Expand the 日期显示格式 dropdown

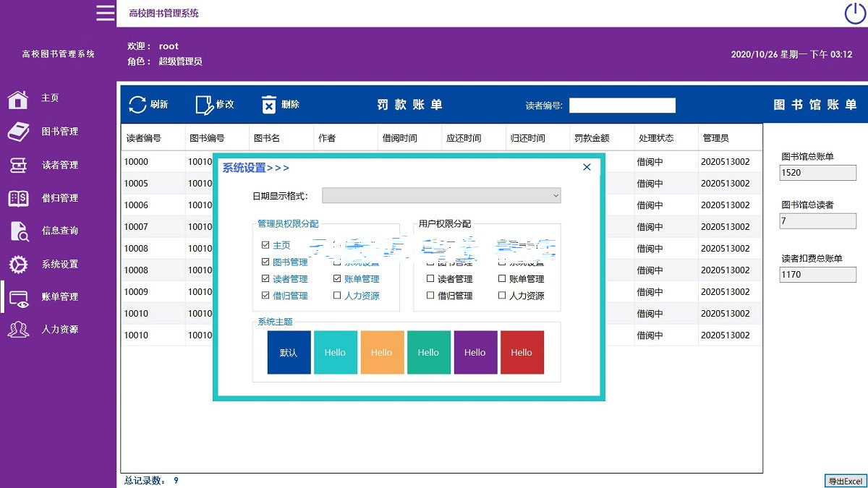(x=441, y=196)
